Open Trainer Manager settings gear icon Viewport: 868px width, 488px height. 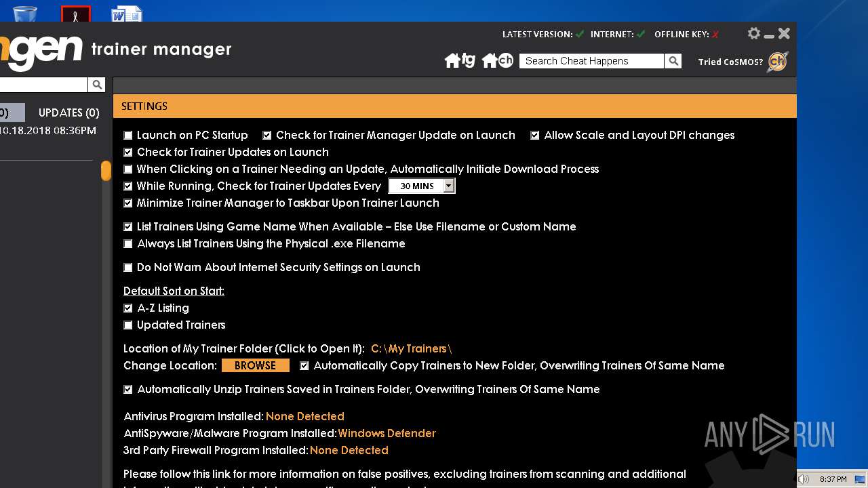point(753,33)
